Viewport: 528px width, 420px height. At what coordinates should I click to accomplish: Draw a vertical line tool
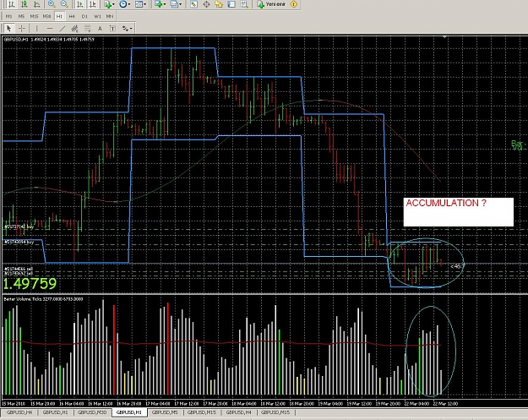coord(36,28)
